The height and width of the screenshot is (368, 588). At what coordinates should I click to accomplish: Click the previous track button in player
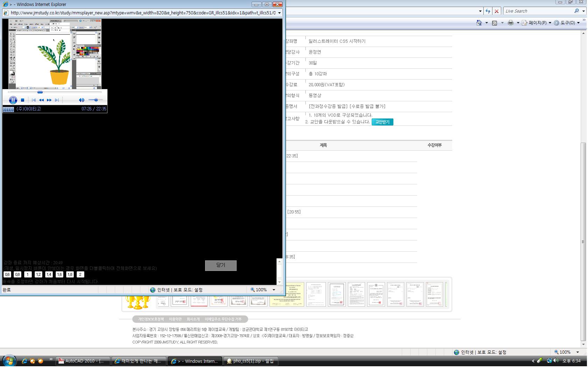(34, 100)
